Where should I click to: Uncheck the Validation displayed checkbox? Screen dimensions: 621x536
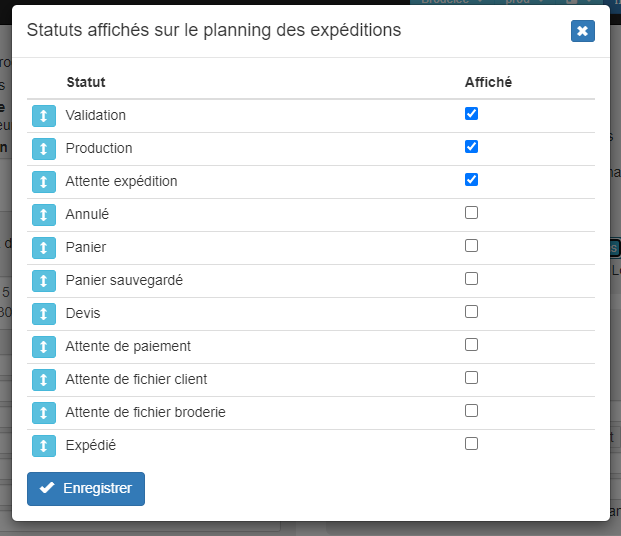click(471, 114)
